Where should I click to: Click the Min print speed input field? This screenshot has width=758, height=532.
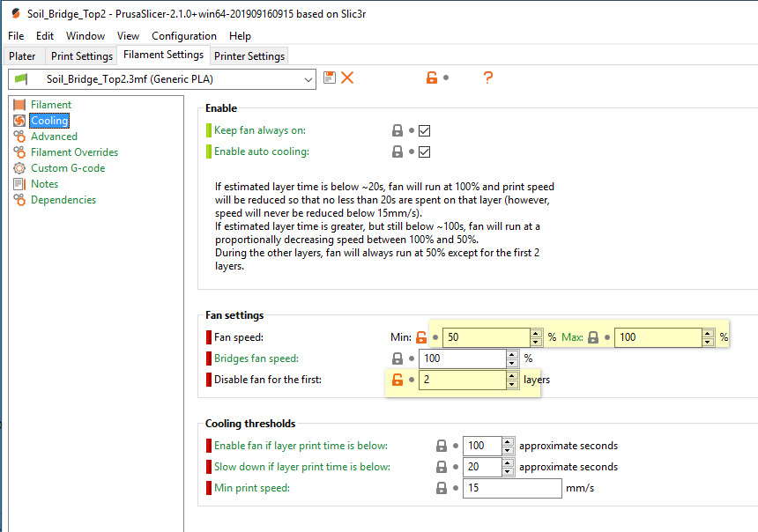click(512, 488)
